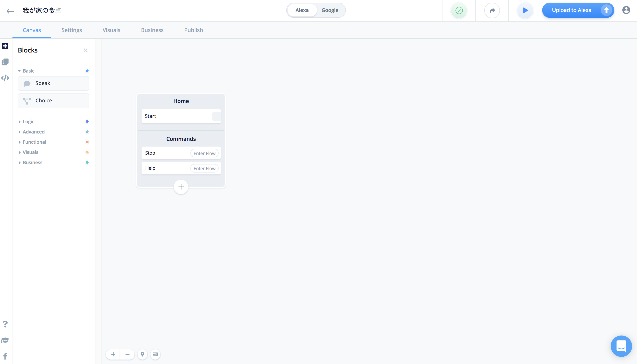Switch platform toggle to Google
Viewport: 637px width, 364px height.
330,10
